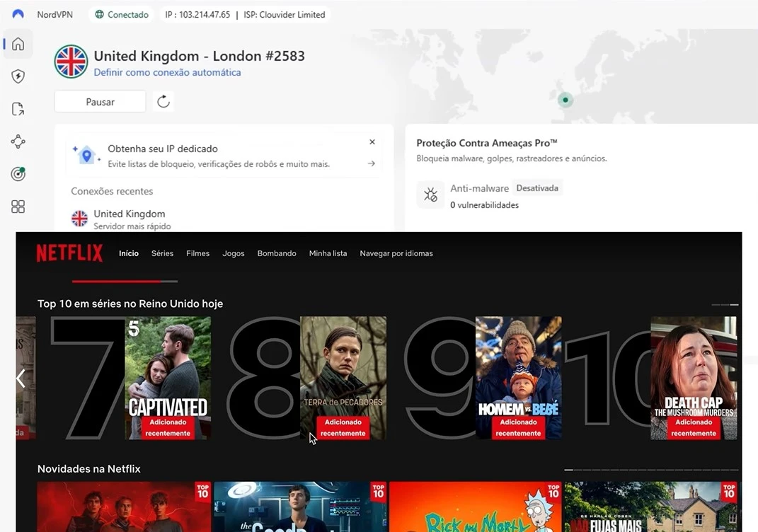Click the big number 9 ranking
This screenshot has height=532, width=758.
point(440,378)
